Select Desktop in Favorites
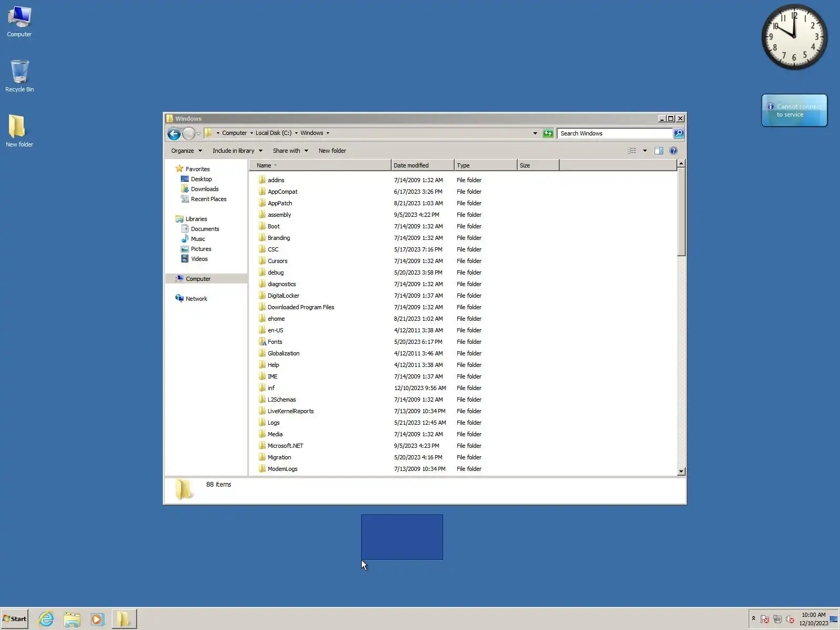This screenshot has height=630, width=840. [x=201, y=179]
